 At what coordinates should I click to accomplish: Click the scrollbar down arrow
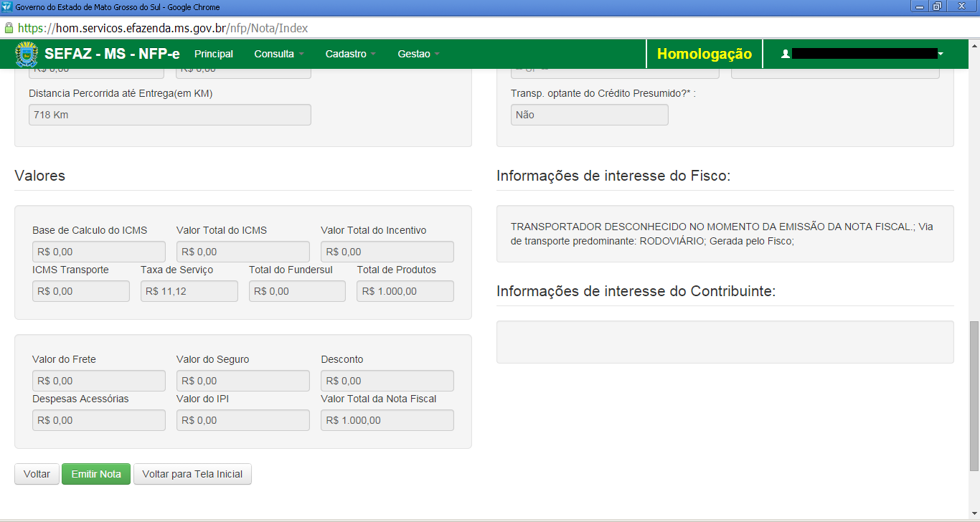click(x=974, y=513)
